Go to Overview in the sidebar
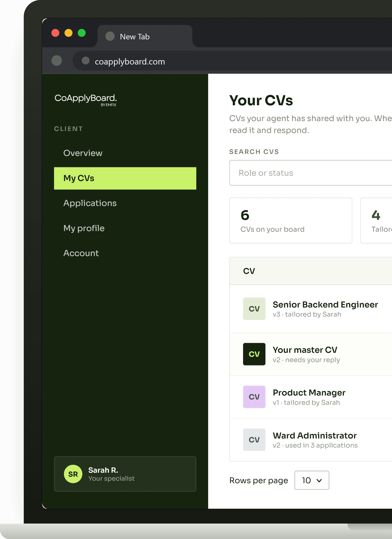Viewport: 392px width, 539px height. [x=125, y=153]
